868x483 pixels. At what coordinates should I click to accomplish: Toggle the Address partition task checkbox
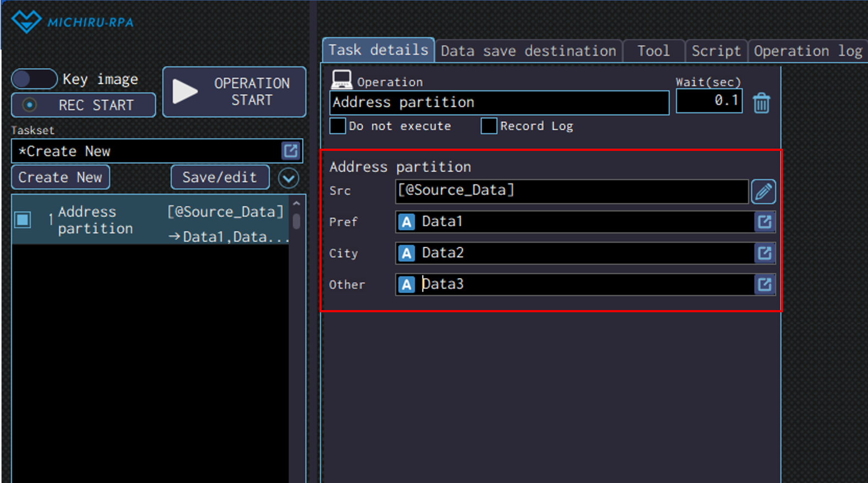[x=23, y=220]
